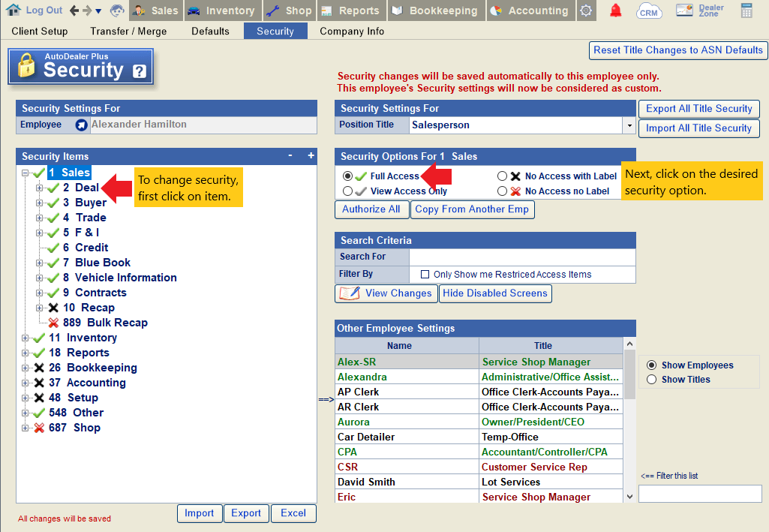
Task: Expand the 4 Trade tree node
Action: (x=39, y=218)
